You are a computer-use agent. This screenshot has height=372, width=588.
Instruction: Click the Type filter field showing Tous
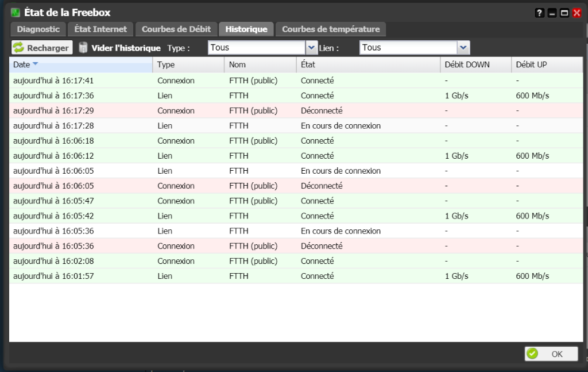coord(257,48)
